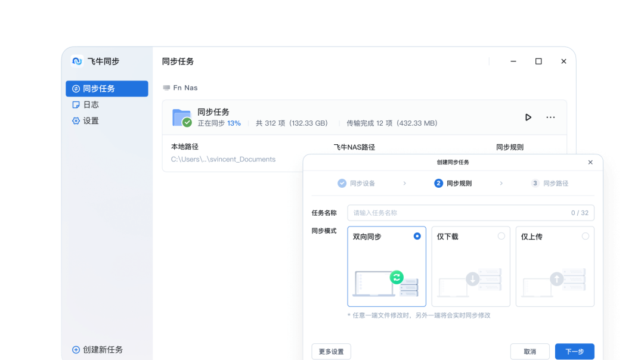Click the 传输完成 12 项 status text
The height and width of the screenshot is (360, 644).
click(x=392, y=123)
